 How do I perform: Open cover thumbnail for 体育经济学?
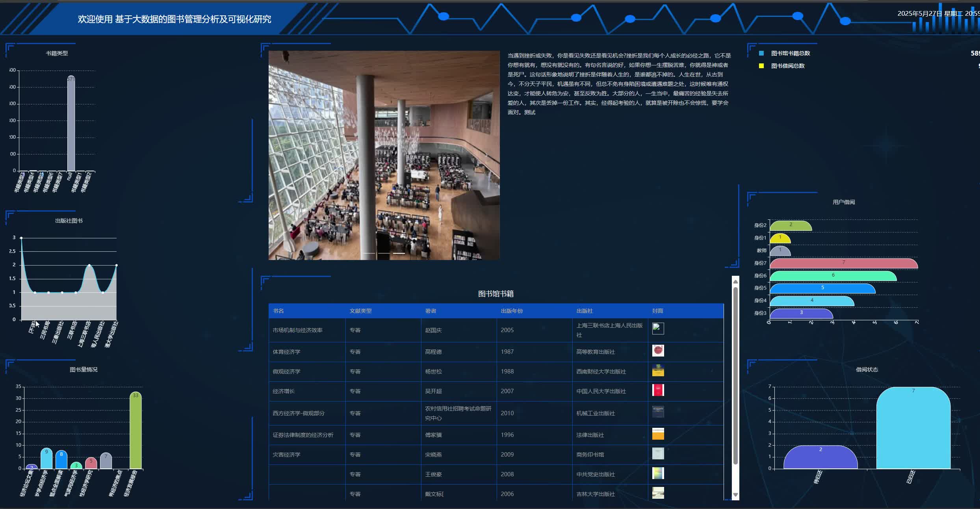click(658, 351)
